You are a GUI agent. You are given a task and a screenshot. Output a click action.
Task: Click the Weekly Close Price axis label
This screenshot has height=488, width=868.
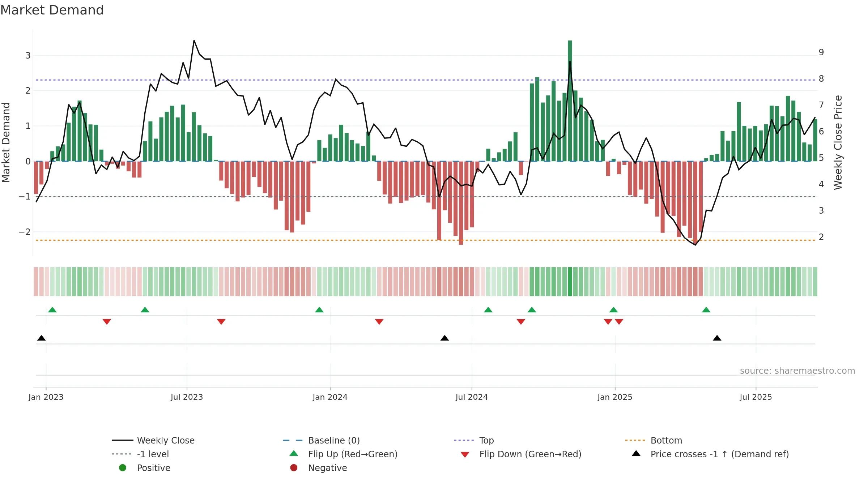pyautogui.click(x=838, y=142)
